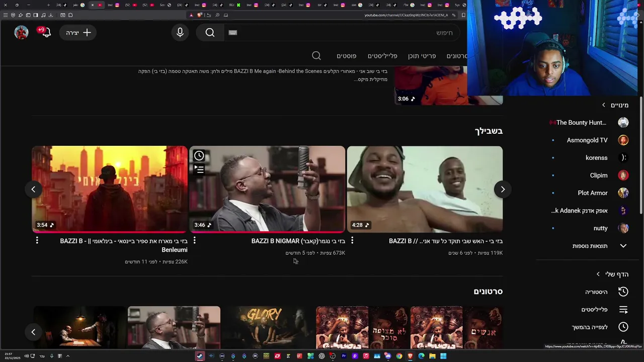Open the בשבילך section heading
The image size is (644, 362).
click(489, 131)
